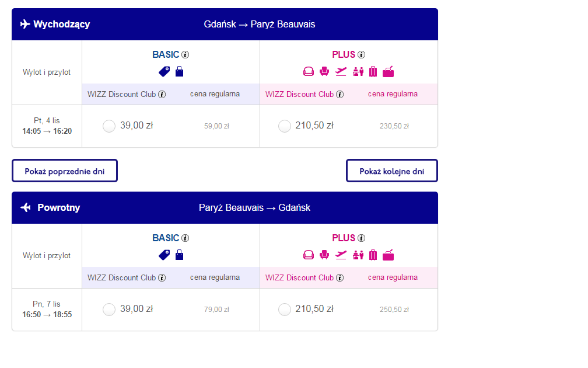The image size is (588, 368).
Task: Click the price tag icon under outbound BASIC
Action: click(164, 72)
